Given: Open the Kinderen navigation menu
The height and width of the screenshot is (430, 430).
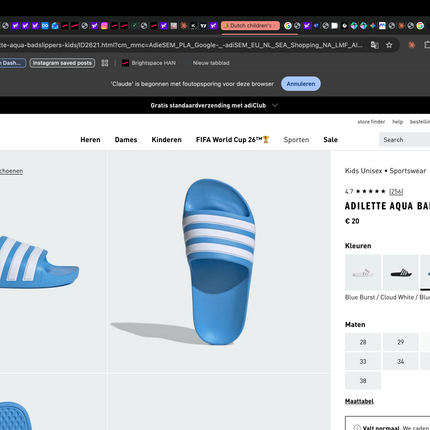Looking at the screenshot, I should 166,140.
